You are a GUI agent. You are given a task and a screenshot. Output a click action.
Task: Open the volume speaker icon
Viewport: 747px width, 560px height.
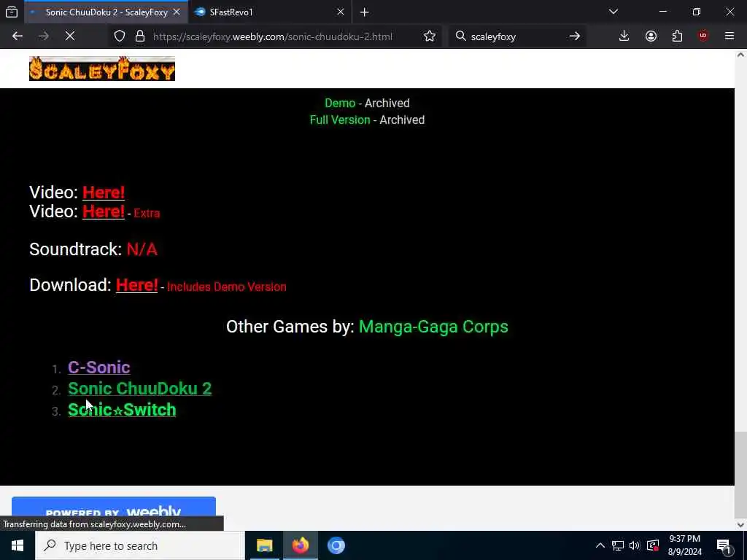point(635,545)
